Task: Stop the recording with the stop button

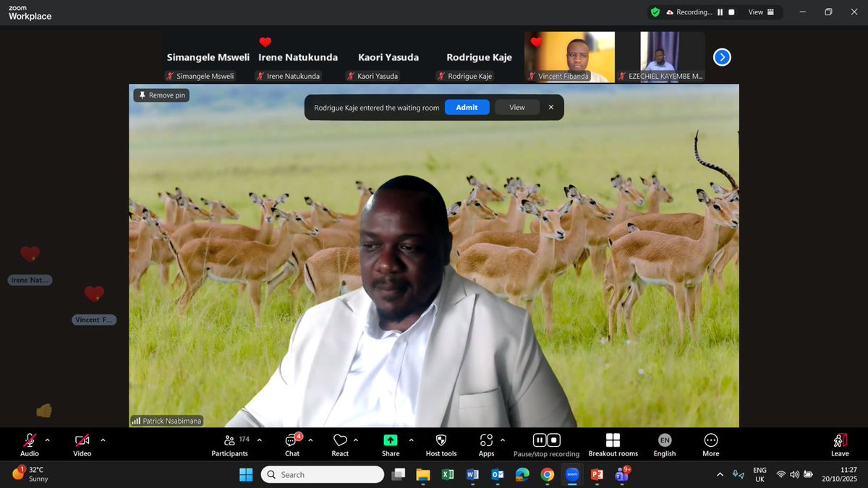Action: (x=732, y=12)
